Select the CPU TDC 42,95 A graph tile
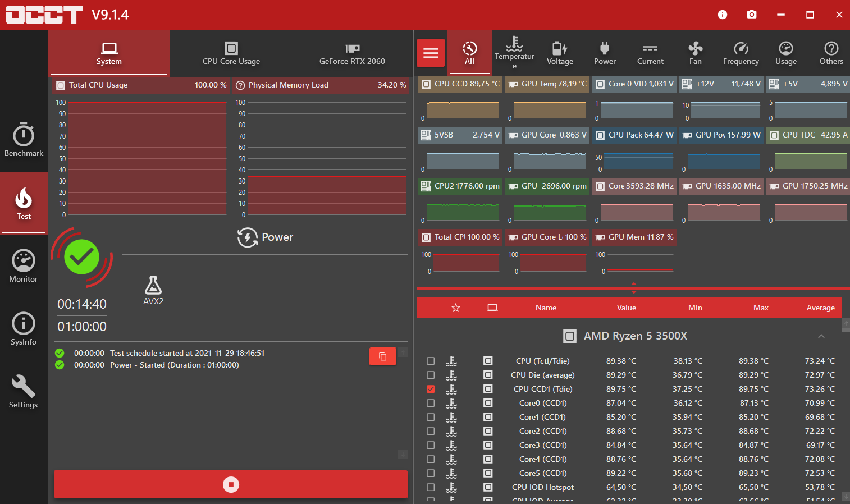The image size is (850, 504). 808,135
